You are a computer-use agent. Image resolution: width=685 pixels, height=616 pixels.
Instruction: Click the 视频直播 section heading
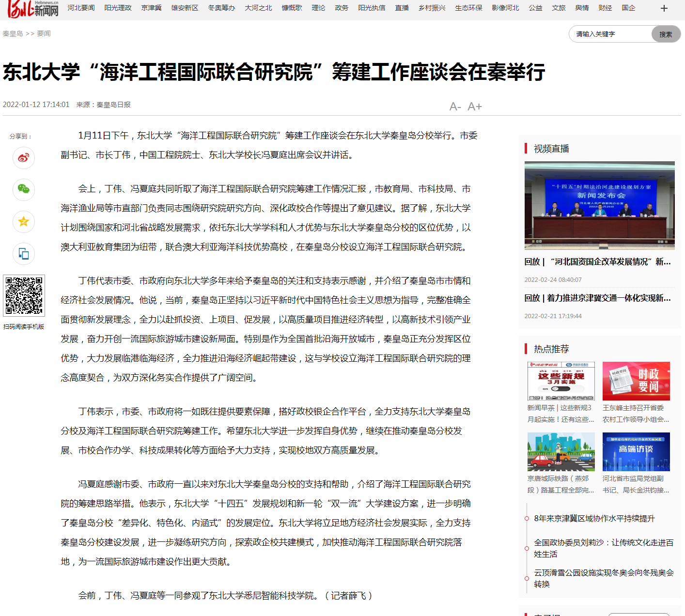click(x=551, y=149)
